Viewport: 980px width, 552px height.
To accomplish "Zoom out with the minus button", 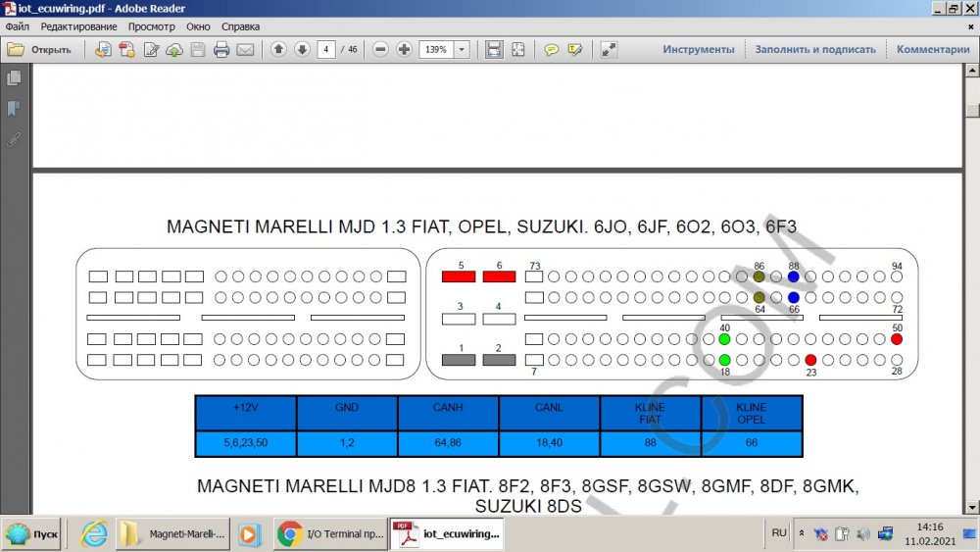I will [380, 49].
